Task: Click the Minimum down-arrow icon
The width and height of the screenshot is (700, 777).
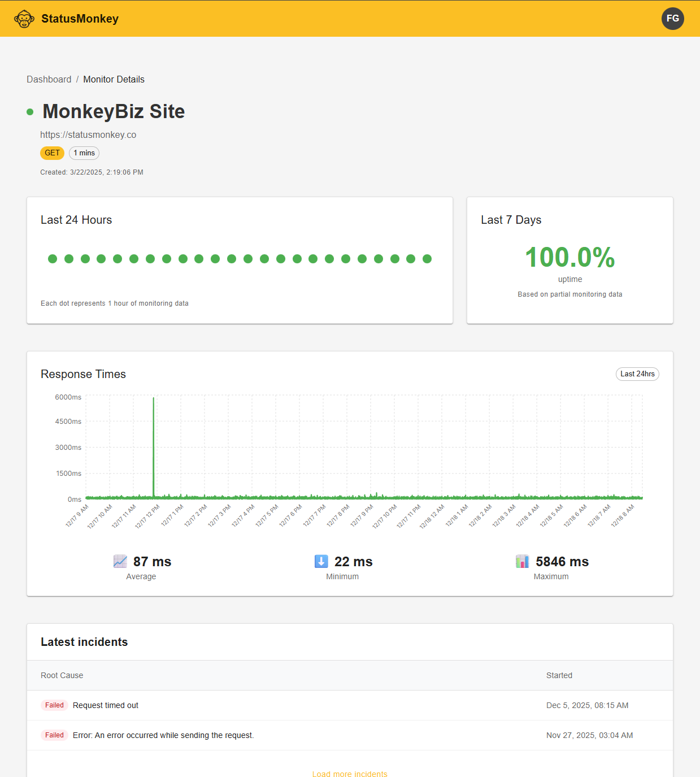Action: tap(321, 561)
